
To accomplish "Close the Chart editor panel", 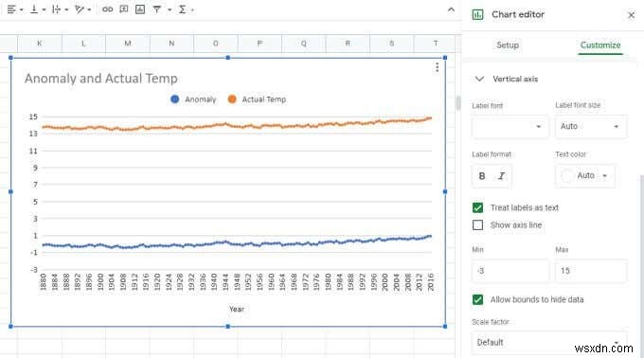I will pyautogui.click(x=632, y=15).
